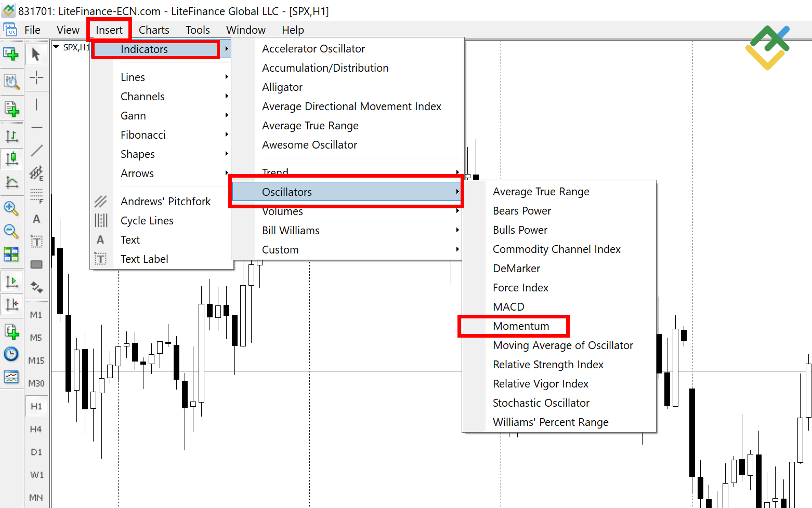
Task: Enable the chart shift toggle
Action: pos(11,304)
